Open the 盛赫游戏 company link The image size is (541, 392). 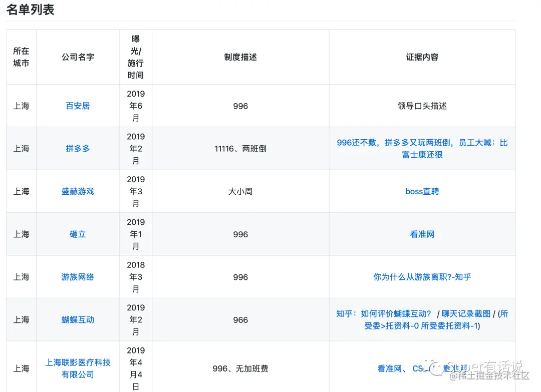tap(78, 191)
